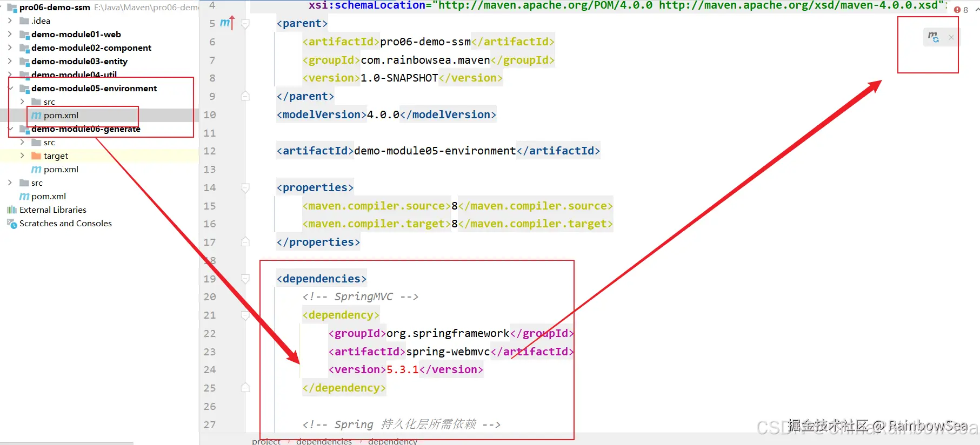
Task: Fold the dependencies block at line 19
Action: click(245, 279)
